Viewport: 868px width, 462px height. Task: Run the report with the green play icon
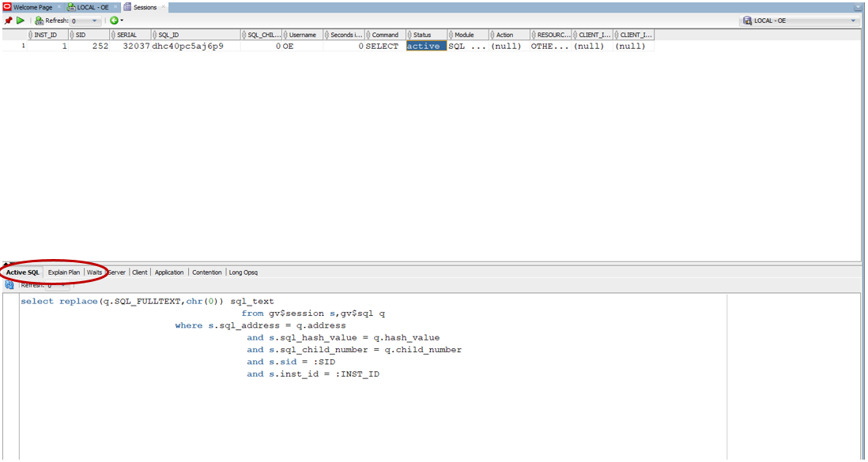point(21,21)
